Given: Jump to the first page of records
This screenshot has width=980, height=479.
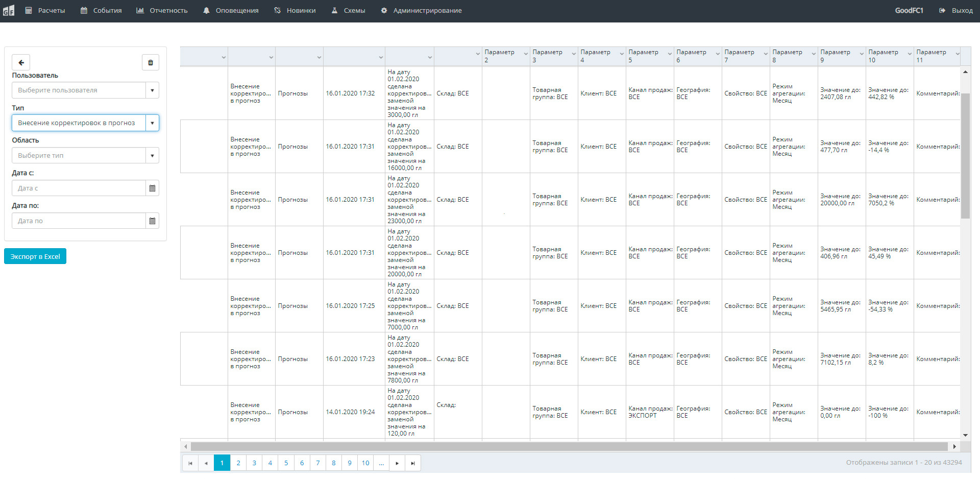Looking at the screenshot, I should 190,463.
